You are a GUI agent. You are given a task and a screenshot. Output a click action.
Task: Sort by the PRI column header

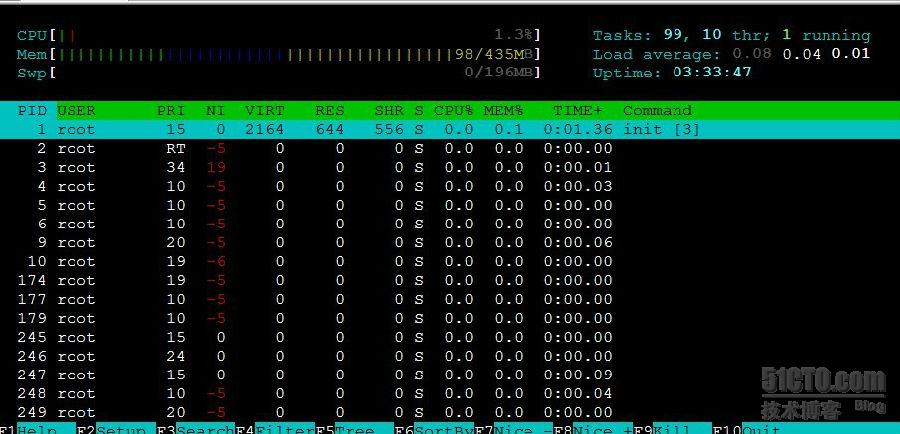tap(171, 110)
